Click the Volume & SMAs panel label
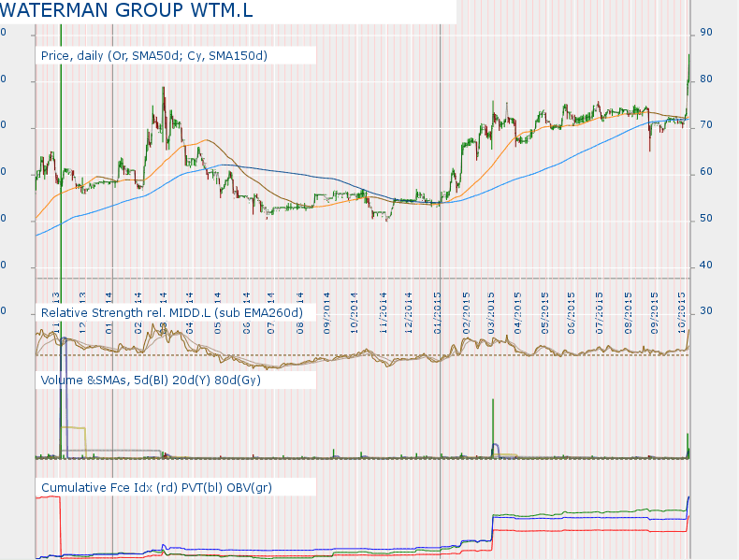The height and width of the screenshot is (560, 739). 151,381
